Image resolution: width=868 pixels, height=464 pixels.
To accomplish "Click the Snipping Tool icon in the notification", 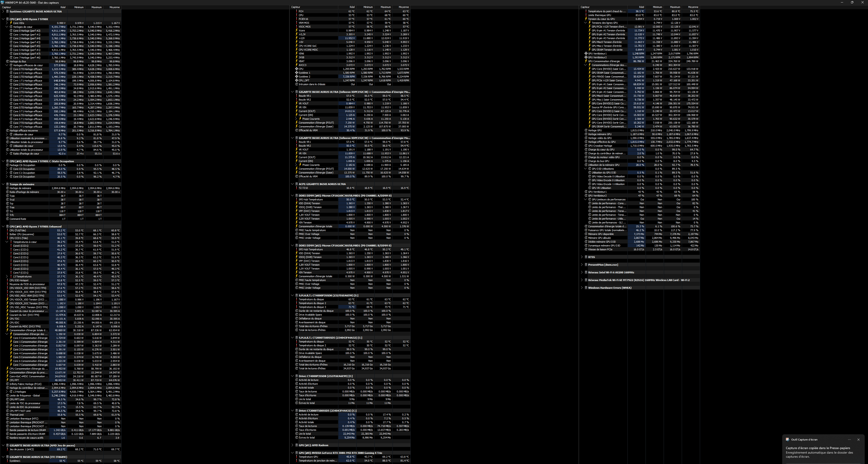I will pyautogui.click(x=788, y=439).
